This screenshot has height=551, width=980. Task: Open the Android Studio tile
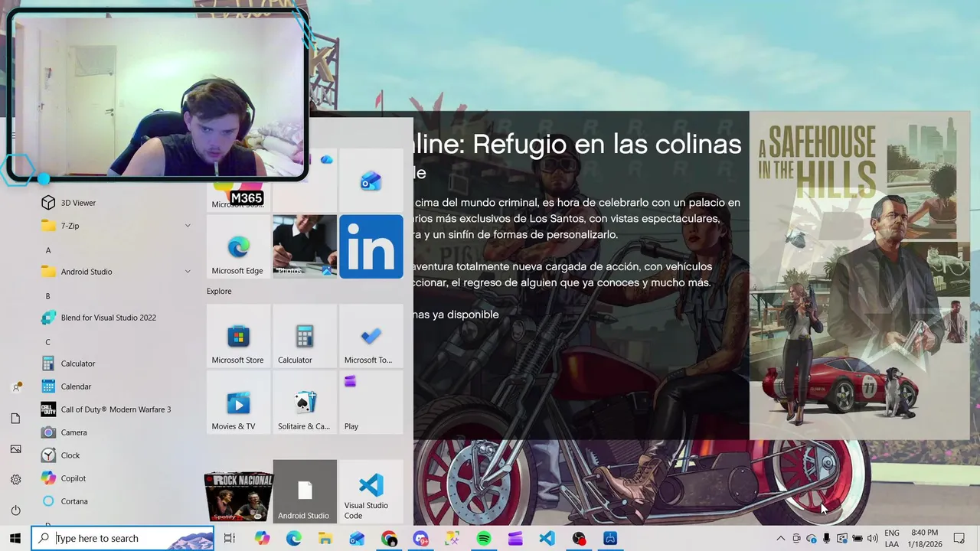pos(305,491)
